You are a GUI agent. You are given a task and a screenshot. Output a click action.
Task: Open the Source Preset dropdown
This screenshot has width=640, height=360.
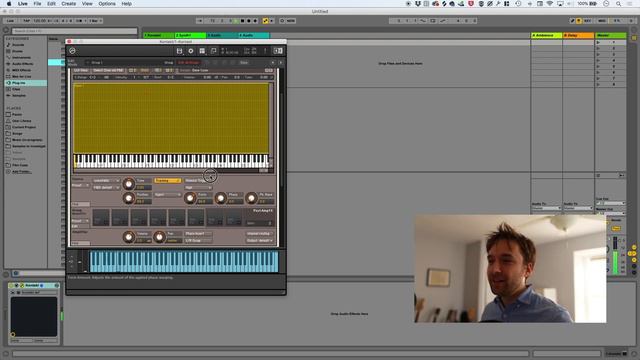tap(81, 185)
